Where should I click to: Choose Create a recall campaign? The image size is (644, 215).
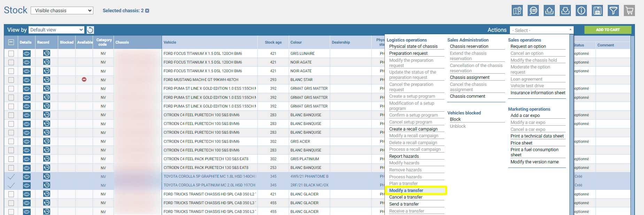413,129
